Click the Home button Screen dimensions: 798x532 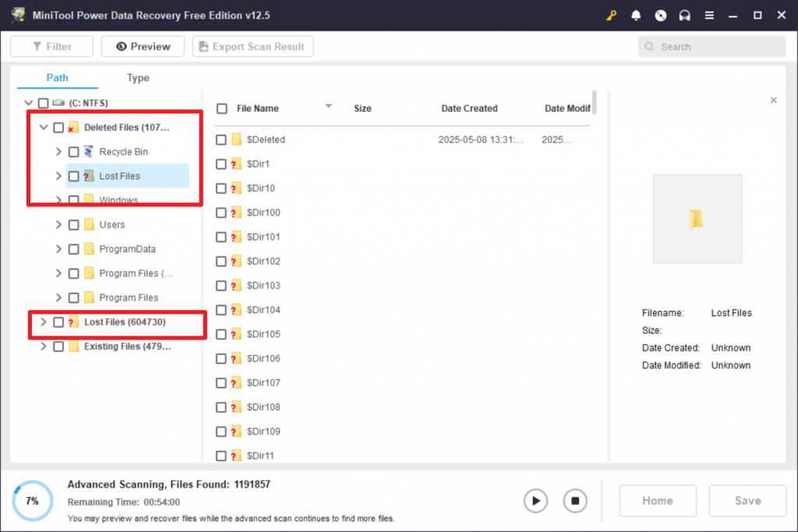(x=658, y=501)
